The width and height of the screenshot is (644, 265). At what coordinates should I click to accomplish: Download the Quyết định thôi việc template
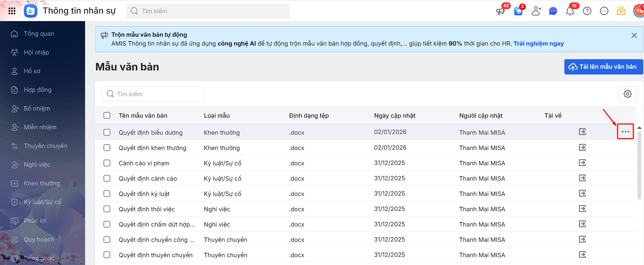coord(582,209)
